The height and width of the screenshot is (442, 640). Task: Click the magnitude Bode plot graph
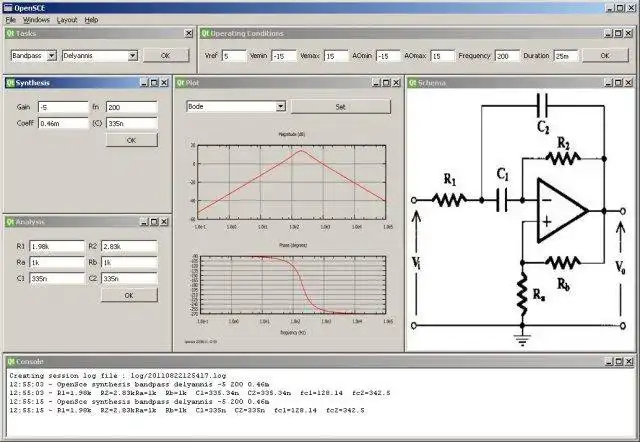coord(291,182)
